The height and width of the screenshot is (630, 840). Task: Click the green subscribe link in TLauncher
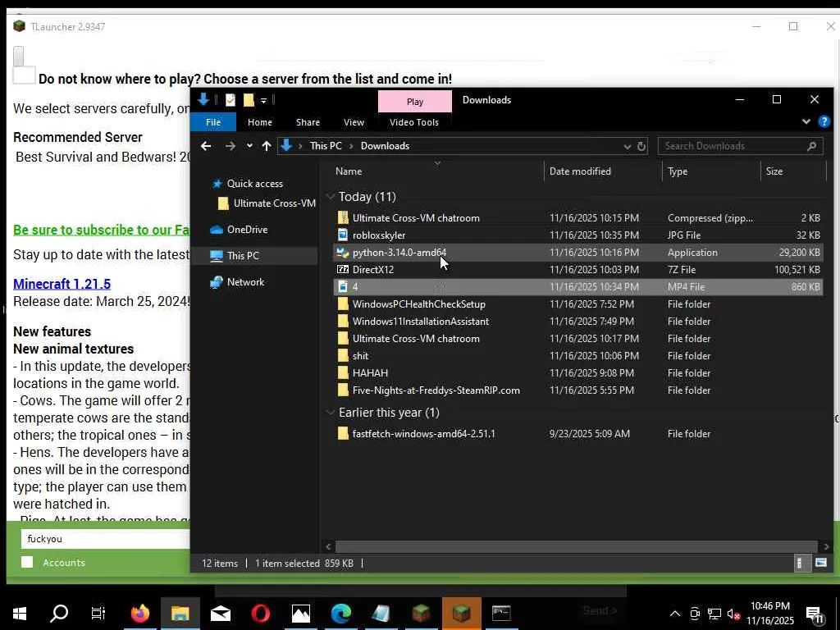tap(101, 230)
